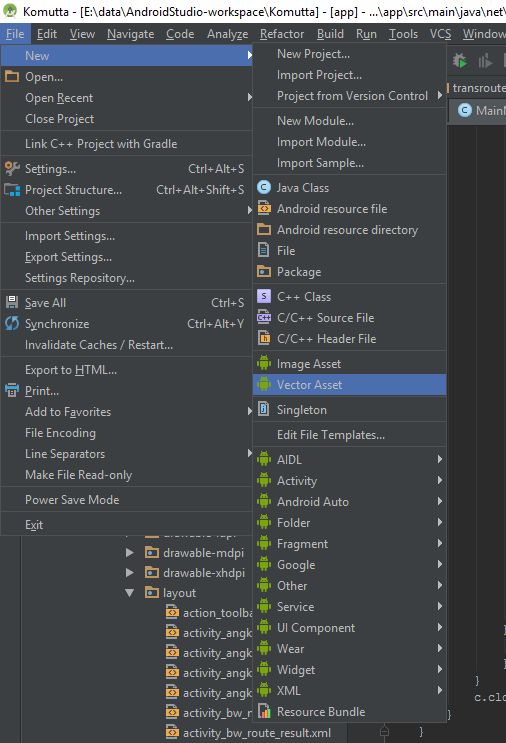This screenshot has width=506, height=743.
Task: Expand the Activity submenu arrow
Action: 440,480
